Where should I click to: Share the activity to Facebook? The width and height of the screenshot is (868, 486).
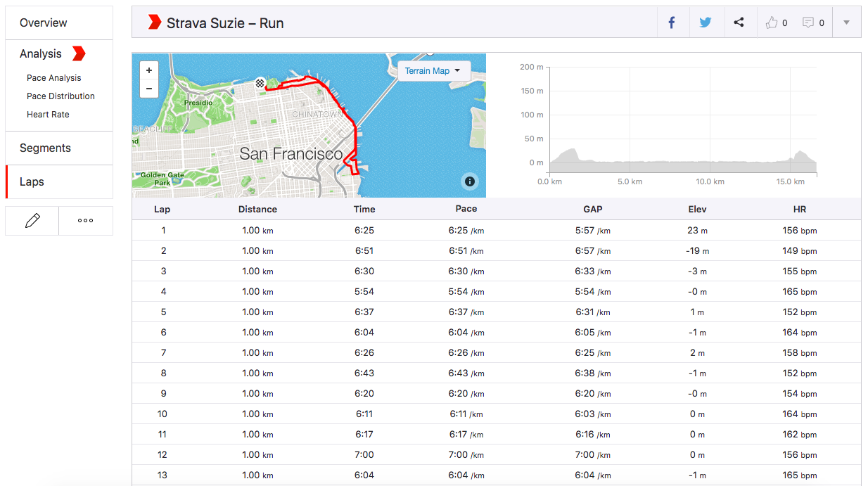[672, 22]
